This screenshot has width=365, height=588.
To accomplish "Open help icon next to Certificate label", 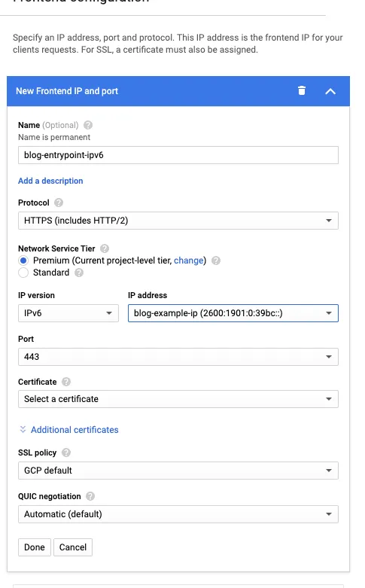I will (66, 382).
